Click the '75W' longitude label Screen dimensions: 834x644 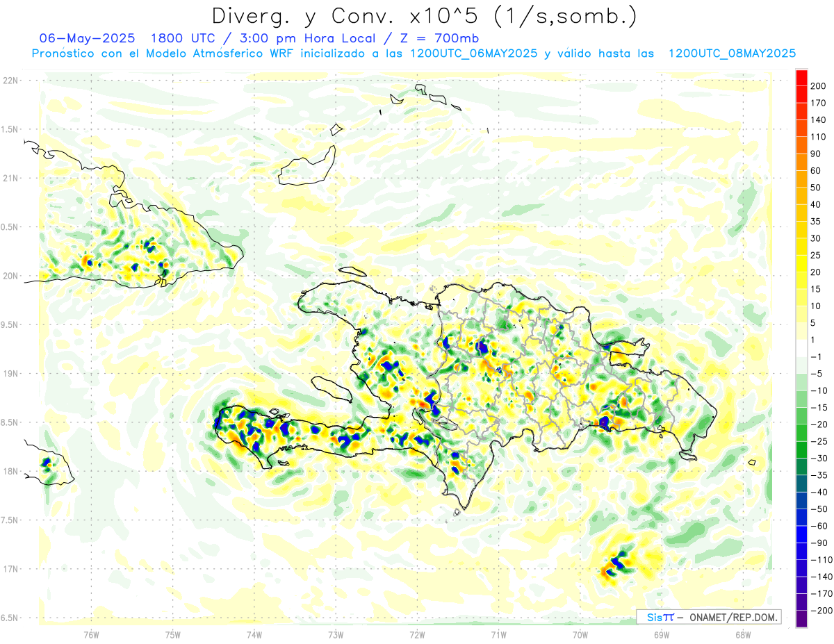tap(173, 635)
